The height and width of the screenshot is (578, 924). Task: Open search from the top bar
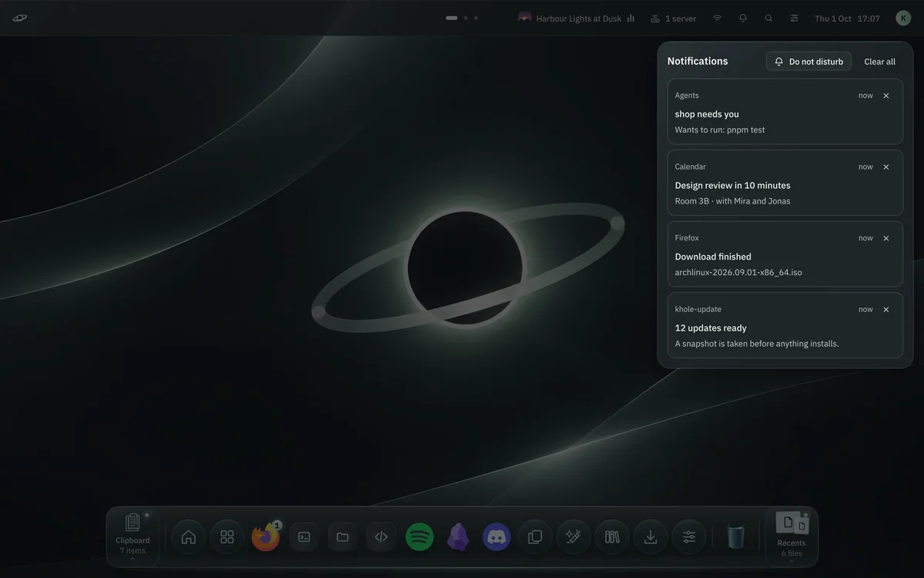click(x=768, y=18)
